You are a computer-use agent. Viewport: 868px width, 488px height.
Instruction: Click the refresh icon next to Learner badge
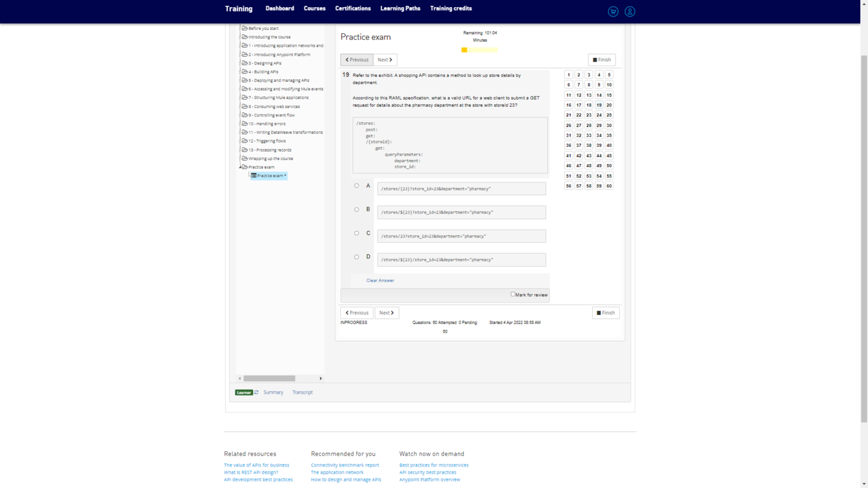point(256,392)
